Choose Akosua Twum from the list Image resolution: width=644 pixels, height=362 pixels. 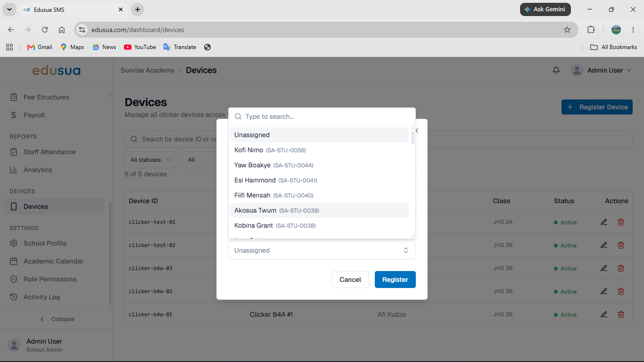coord(320,210)
